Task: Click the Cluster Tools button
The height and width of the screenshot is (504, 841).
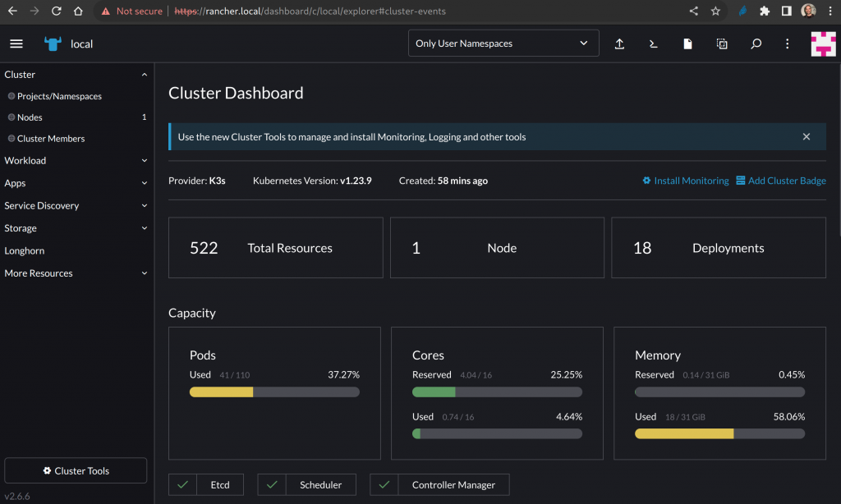Action: pyautogui.click(x=76, y=470)
